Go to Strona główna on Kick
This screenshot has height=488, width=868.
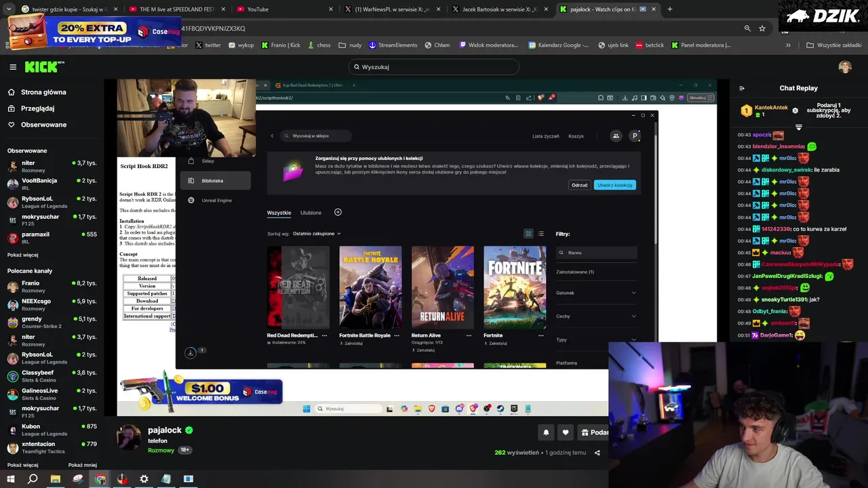(43, 92)
